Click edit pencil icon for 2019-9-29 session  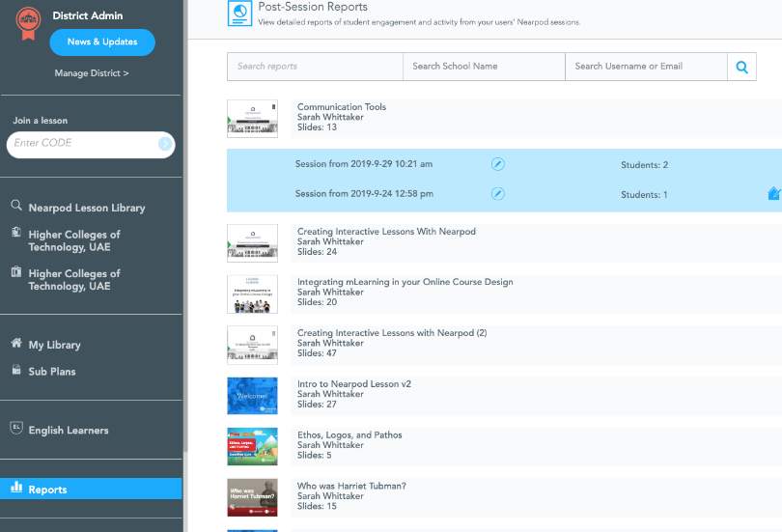(x=498, y=164)
